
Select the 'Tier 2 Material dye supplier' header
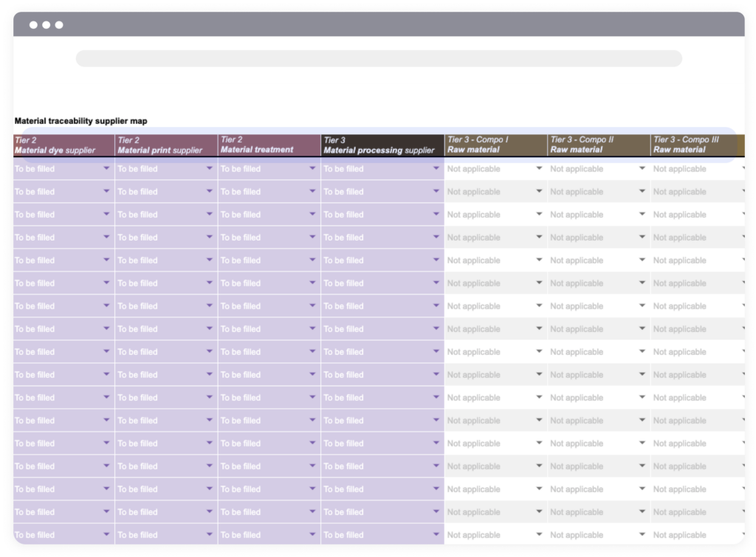63,145
